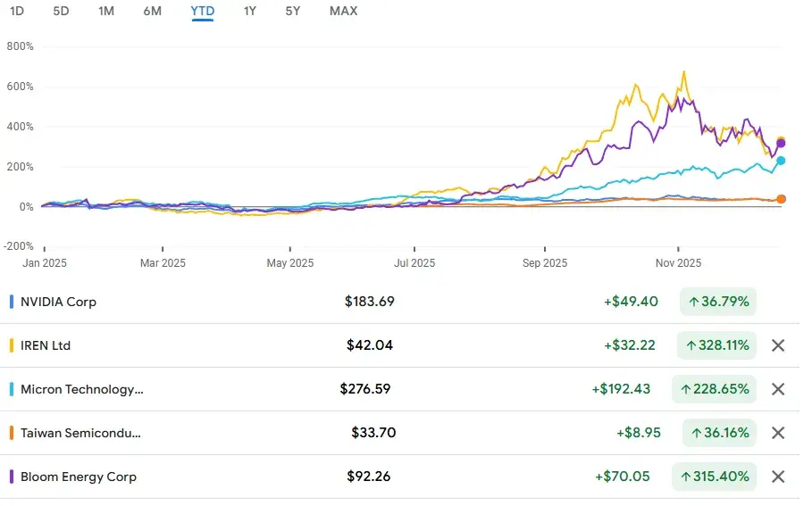This screenshot has width=812, height=506.
Task: Show the MAX time range
Action: click(343, 11)
